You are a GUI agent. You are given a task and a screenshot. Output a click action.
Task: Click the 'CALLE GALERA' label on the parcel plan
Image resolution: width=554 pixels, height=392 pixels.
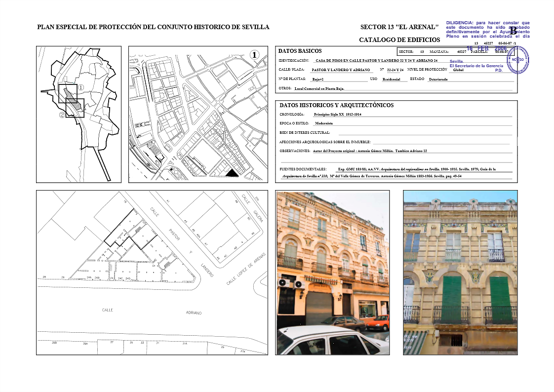pyautogui.click(x=252, y=208)
